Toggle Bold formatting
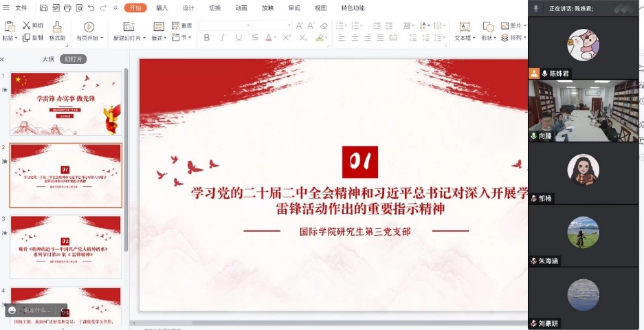644x330 pixels. point(206,38)
